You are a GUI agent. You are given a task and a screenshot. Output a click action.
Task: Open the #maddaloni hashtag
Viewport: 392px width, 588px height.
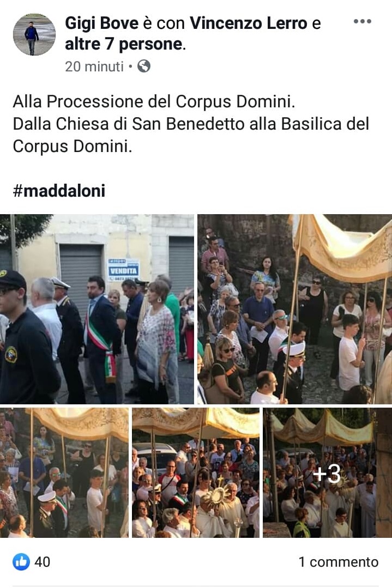pos(59,191)
